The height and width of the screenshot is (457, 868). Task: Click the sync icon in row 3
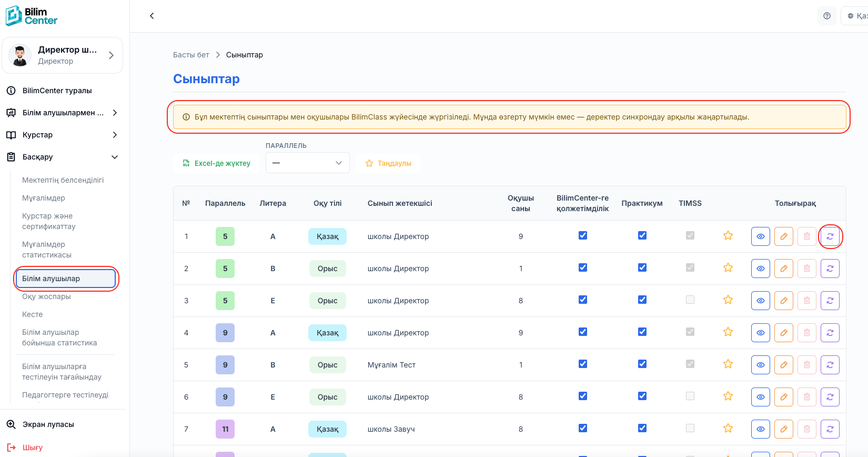[830, 301]
